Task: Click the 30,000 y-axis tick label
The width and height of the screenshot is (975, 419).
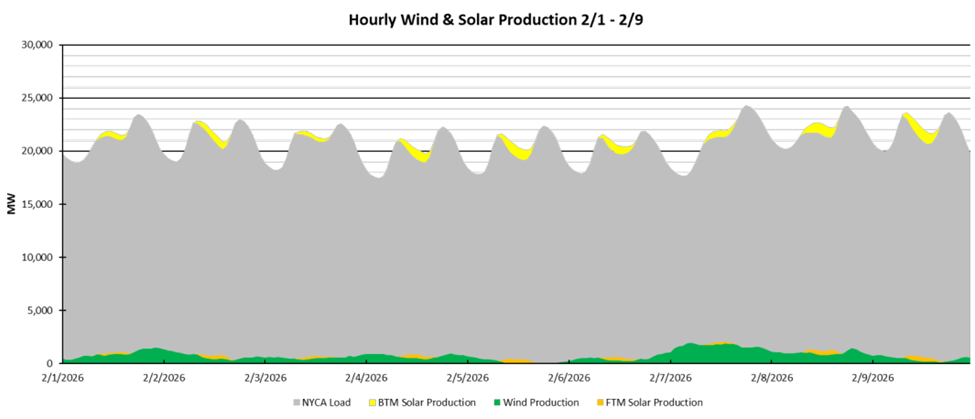Action: click(x=37, y=45)
